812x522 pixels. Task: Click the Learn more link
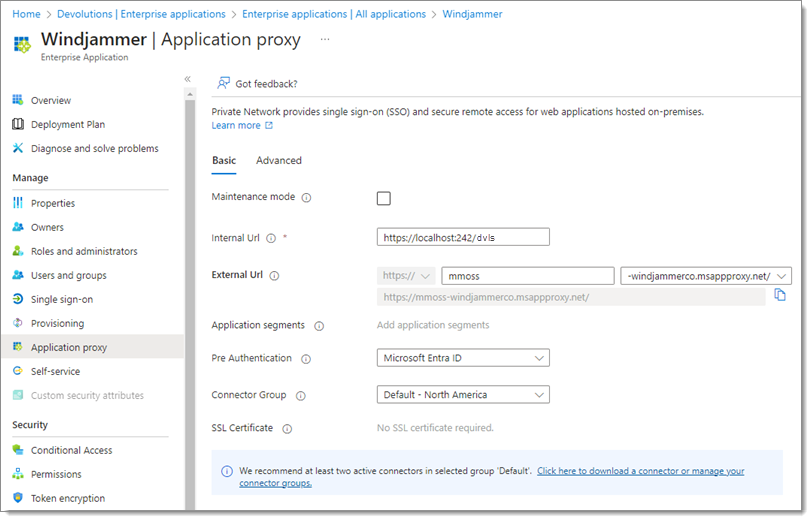tap(236, 125)
